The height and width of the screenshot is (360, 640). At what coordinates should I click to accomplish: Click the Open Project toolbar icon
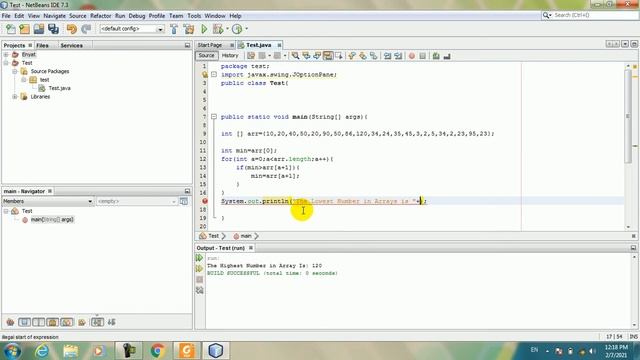pyautogui.click(x=39, y=29)
